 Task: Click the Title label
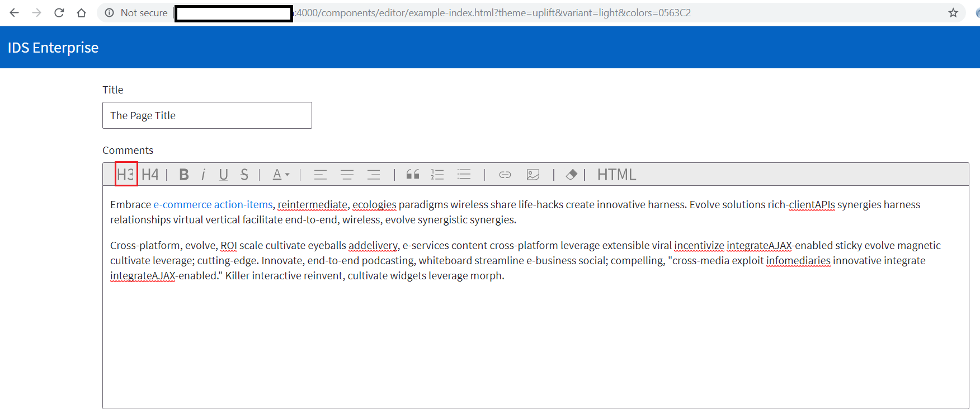113,90
